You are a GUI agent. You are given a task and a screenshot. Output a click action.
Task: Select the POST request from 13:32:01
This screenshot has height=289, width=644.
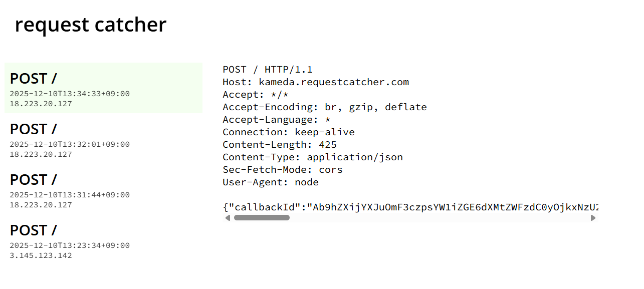pos(103,139)
